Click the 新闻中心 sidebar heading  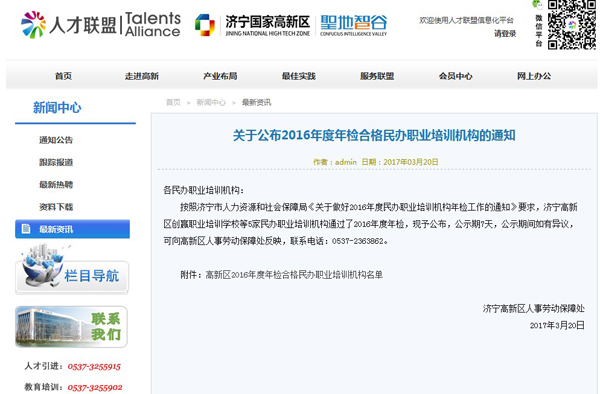pos(57,108)
